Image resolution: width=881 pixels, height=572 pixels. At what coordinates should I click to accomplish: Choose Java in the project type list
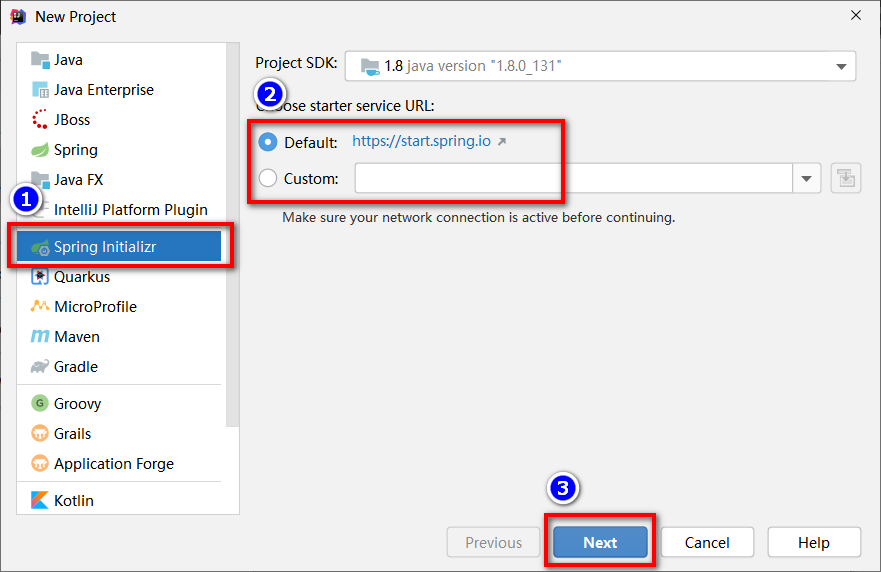click(119, 60)
